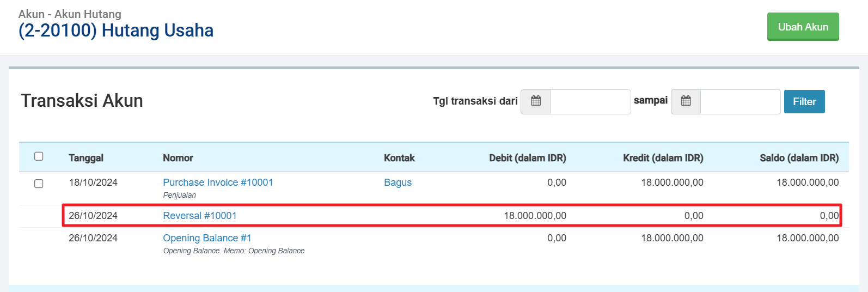The width and height of the screenshot is (868, 292).
Task: Select Opening Balance saldo 18.000.000,00
Action: pos(808,238)
